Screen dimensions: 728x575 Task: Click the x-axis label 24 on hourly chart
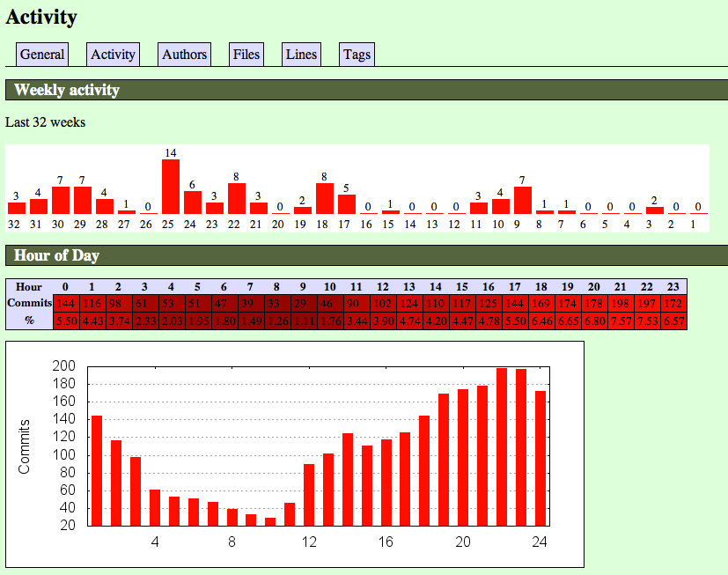(540, 542)
